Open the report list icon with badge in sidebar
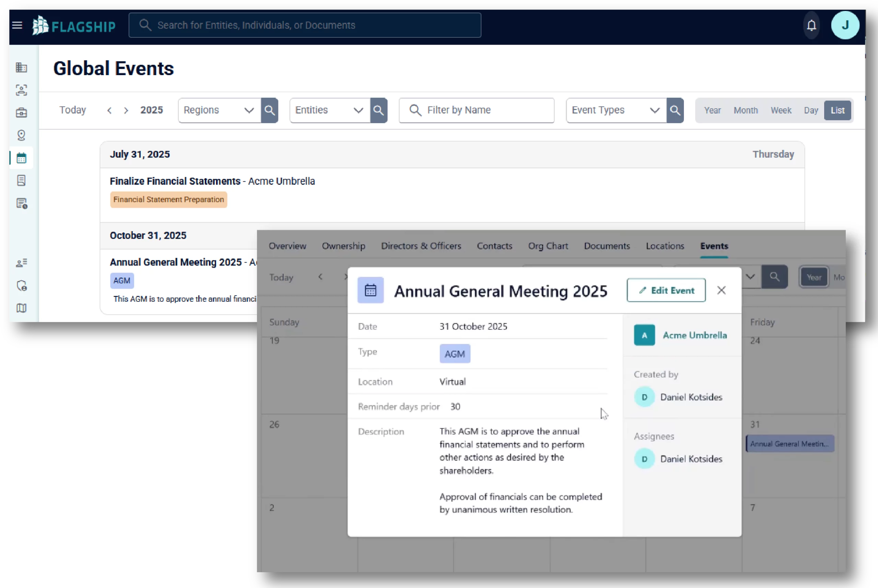Viewport: 878px width, 588px height. tap(22, 203)
